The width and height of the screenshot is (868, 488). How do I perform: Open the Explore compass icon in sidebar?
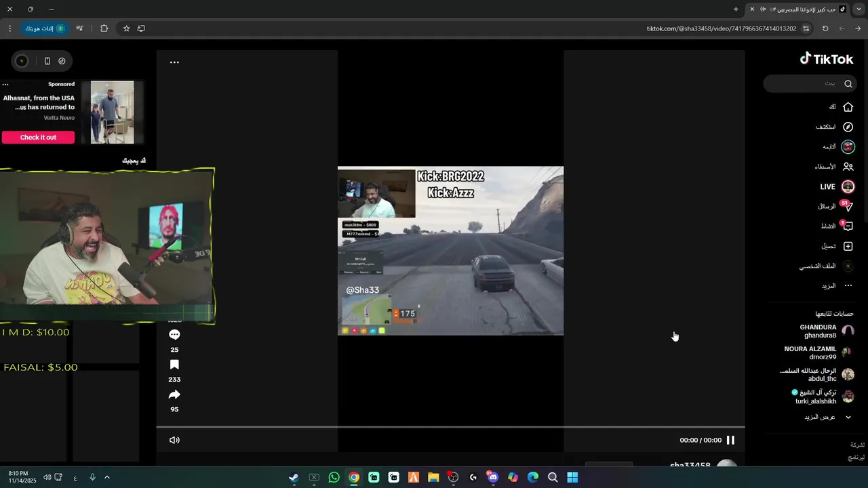848,127
